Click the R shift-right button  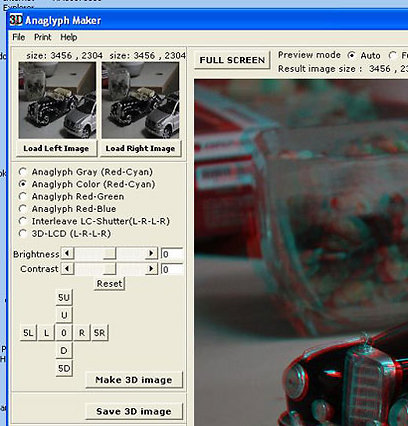(x=82, y=333)
